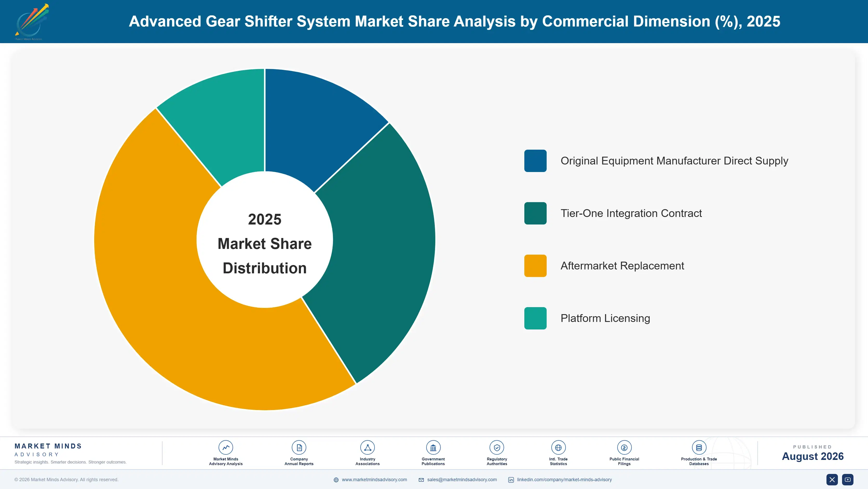Open linkedin.com/company/market-minds-advisory link

[x=564, y=480]
